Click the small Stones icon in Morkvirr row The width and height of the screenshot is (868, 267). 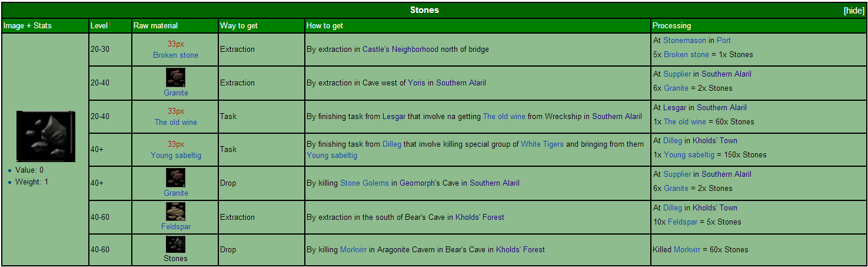point(175,245)
